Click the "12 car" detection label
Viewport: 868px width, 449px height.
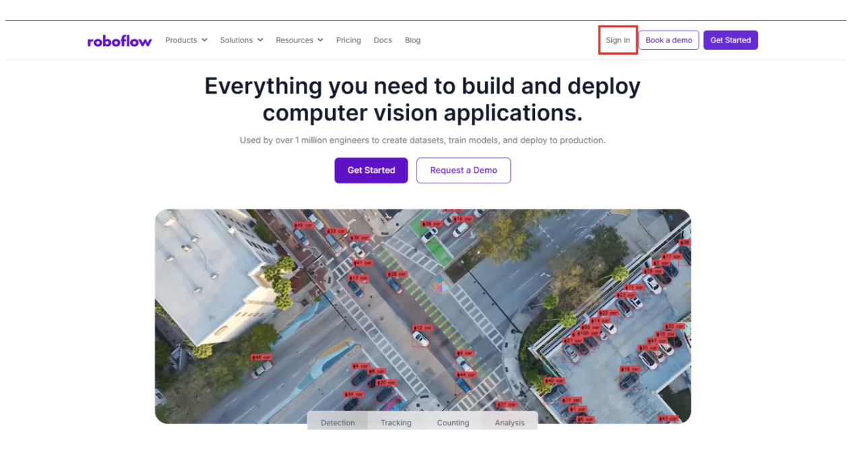click(422, 328)
